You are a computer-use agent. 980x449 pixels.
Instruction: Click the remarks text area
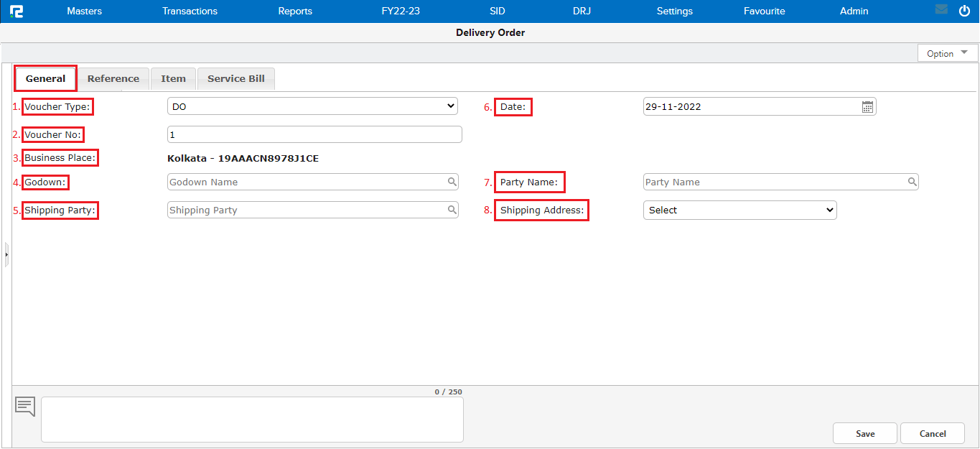click(x=252, y=419)
